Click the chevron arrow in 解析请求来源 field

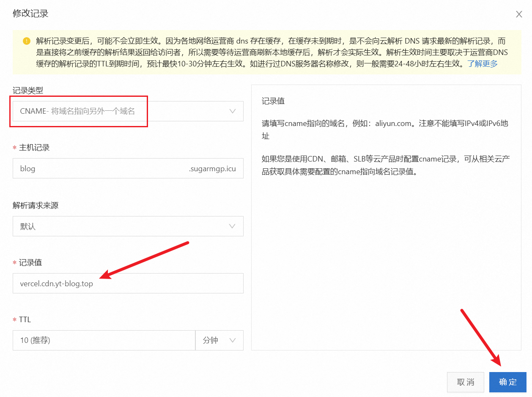coord(232,226)
